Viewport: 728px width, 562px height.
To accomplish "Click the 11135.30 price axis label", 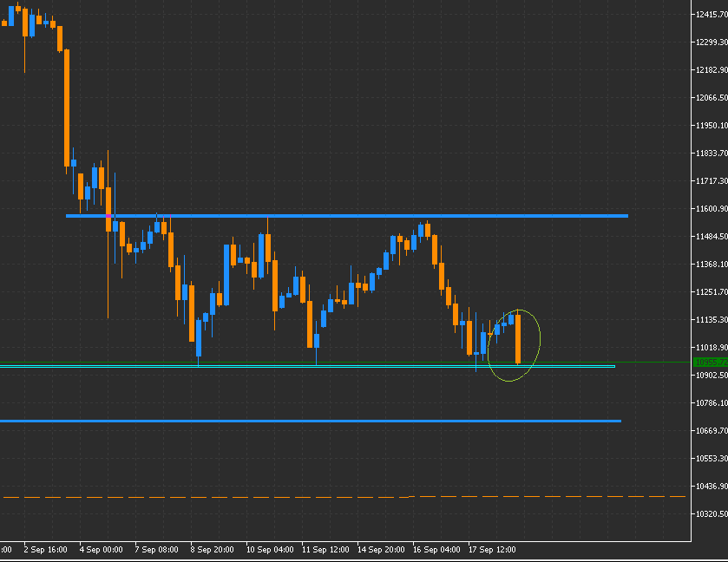I will (712, 320).
